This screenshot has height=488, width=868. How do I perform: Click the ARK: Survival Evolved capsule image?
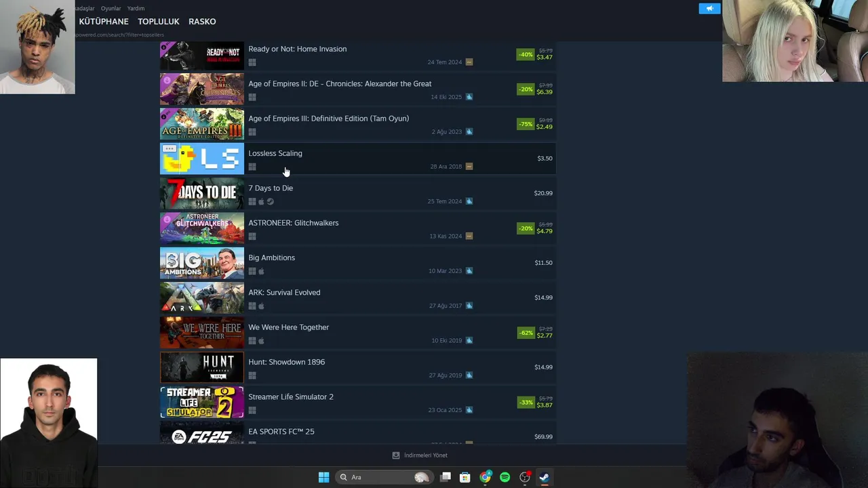pos(202,298)
